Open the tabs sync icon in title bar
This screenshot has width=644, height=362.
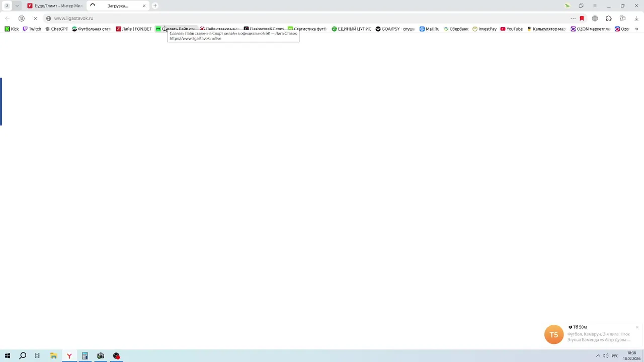click(581, 6)
